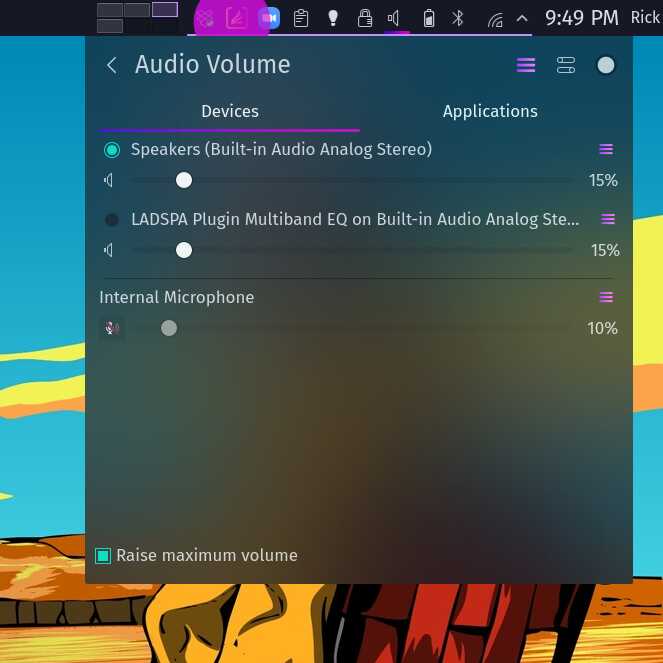Click the Internal Microphone 10% value
Viewport: 663px width, 663px height.
point(602,329)
